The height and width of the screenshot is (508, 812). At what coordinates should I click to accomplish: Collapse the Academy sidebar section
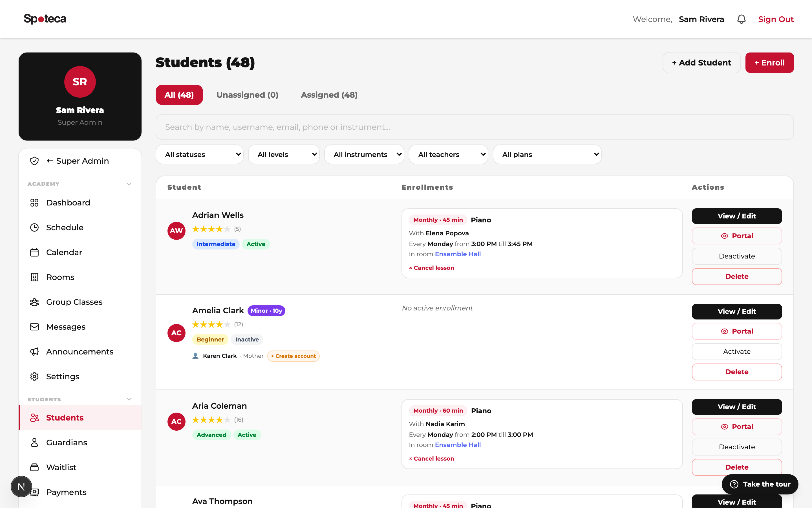click(129, 184)
